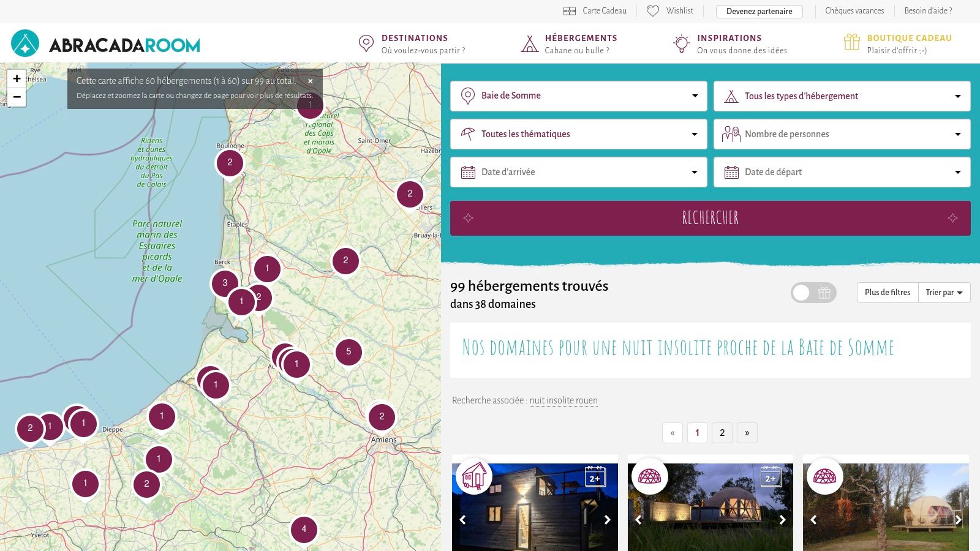980x551 pixels.
Task: Close the map info banner
Action: pos(311,81)
